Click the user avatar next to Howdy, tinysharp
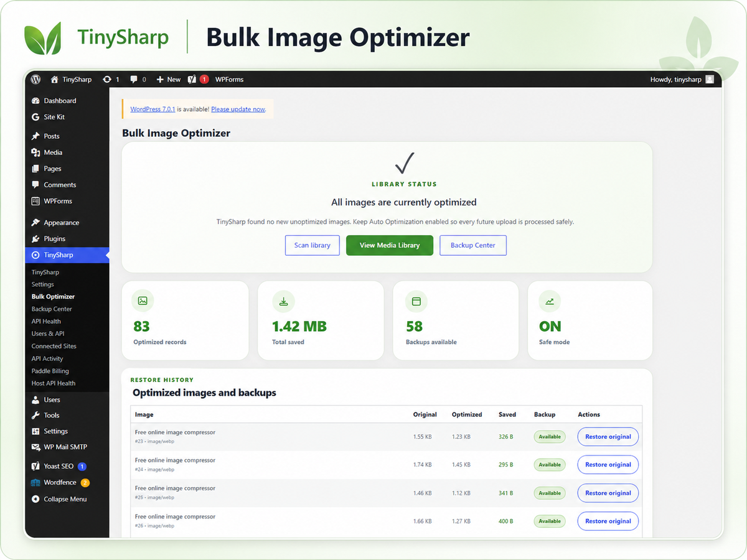The image size is (747, 560). click(x=710, y=79)
